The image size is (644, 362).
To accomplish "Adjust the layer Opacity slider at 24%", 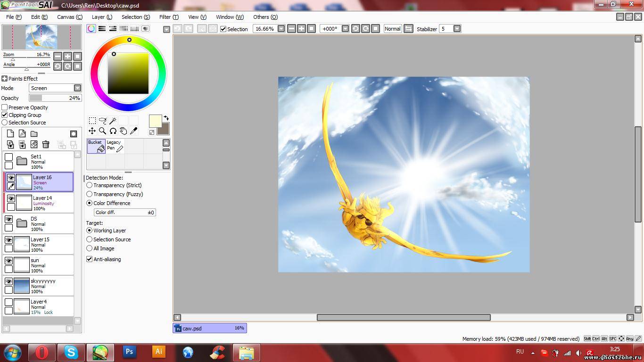I will tap(55, 98).
